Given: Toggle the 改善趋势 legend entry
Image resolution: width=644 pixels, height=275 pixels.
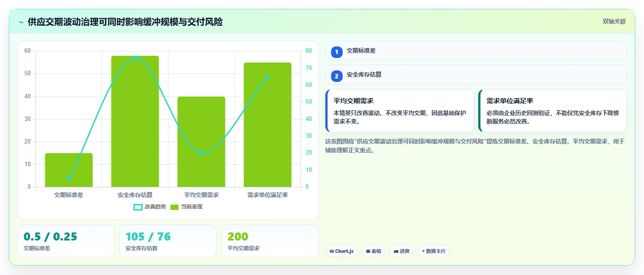Looking at the screenshot, I should (x=150, y=207).
